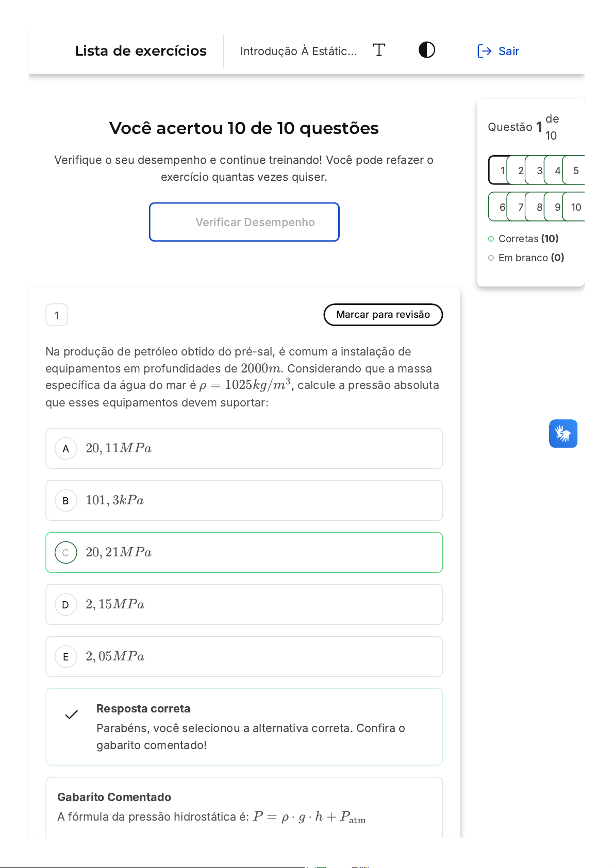The width and height of the screenshot is (614, 868).
Task: Toggle the high contrast mode icon
Action: (x=426, y=50)
